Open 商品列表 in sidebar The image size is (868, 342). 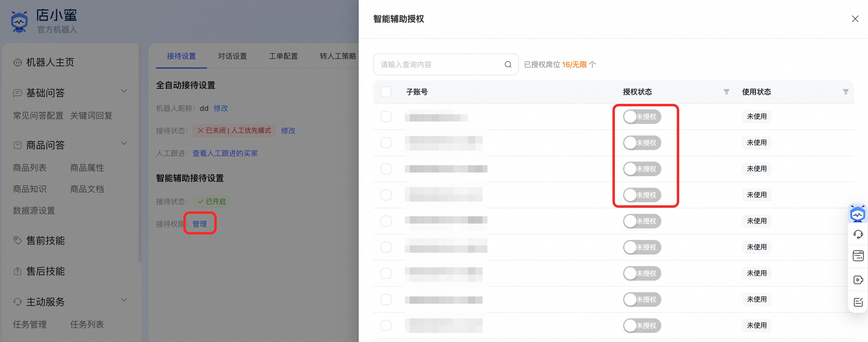[30, 168]
